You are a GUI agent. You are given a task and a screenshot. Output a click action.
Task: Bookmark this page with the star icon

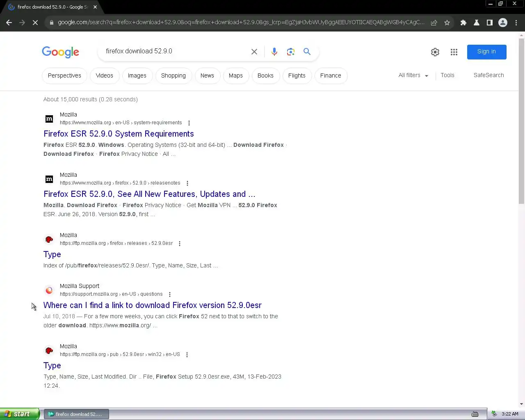[447, 23]
